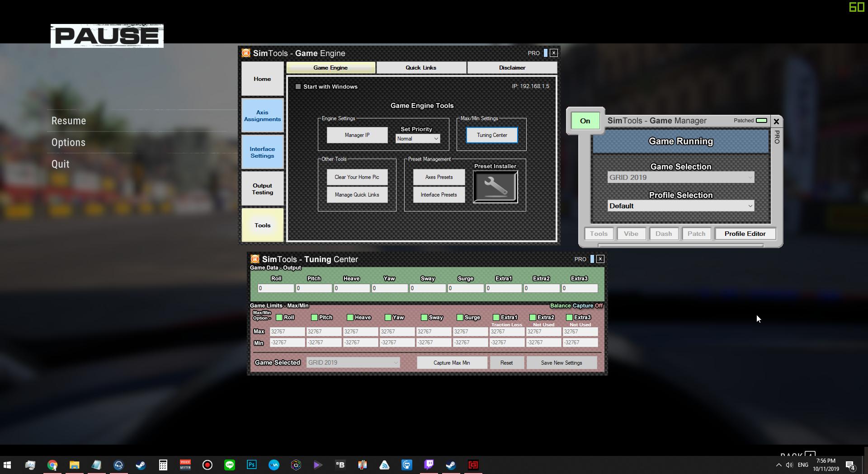This screenshot has width=868, height=474.
Task: Switch the Game Manager On button off
Action: [x=585, y=121]
